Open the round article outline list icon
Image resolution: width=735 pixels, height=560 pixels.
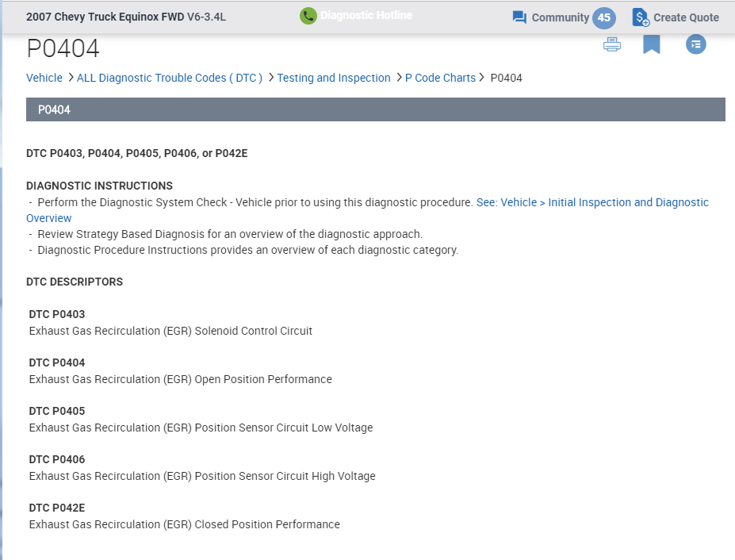click(695, 44)
